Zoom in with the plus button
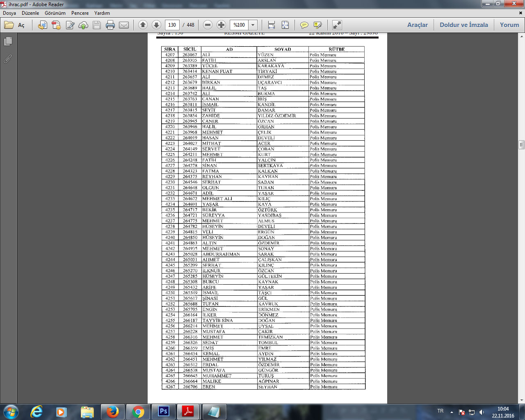Image resolution: width=525 pixels, height=420 pixels. (221, 25)
